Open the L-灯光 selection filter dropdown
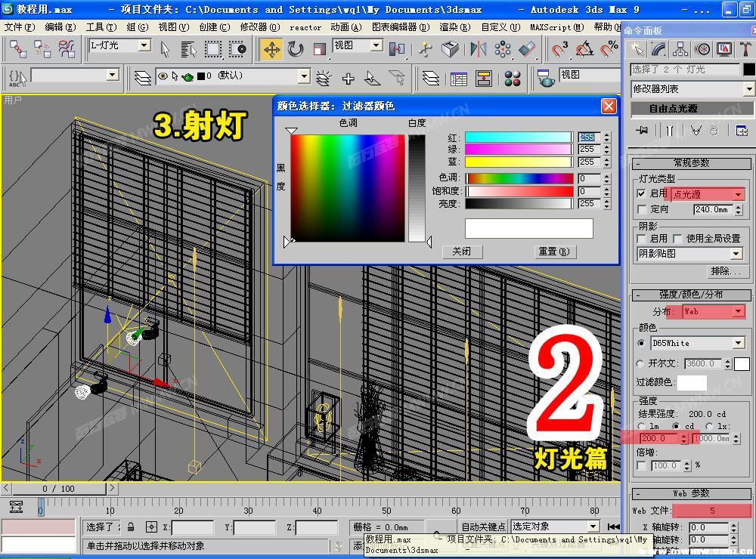The height and width of the screenshot is (559, 756). tap(144, 45)
